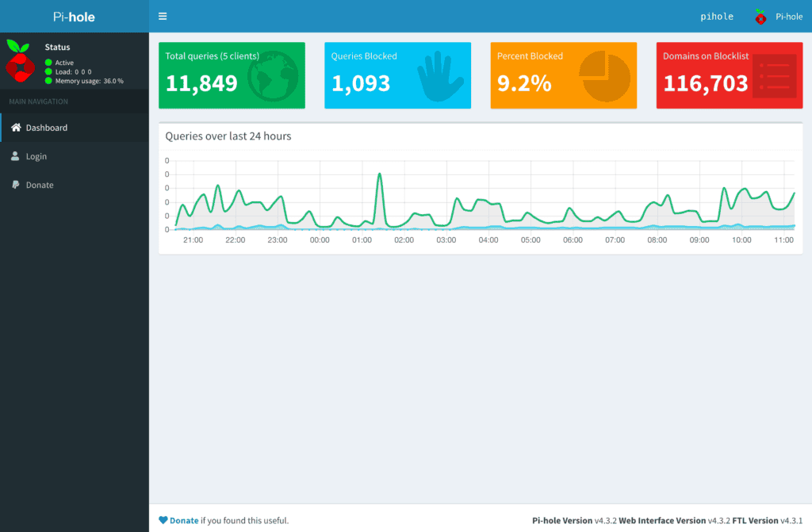Click the green Memory usage status dot
Viewport: 812px width, 532px height.
pyautogui.click(x=48, y=81)
